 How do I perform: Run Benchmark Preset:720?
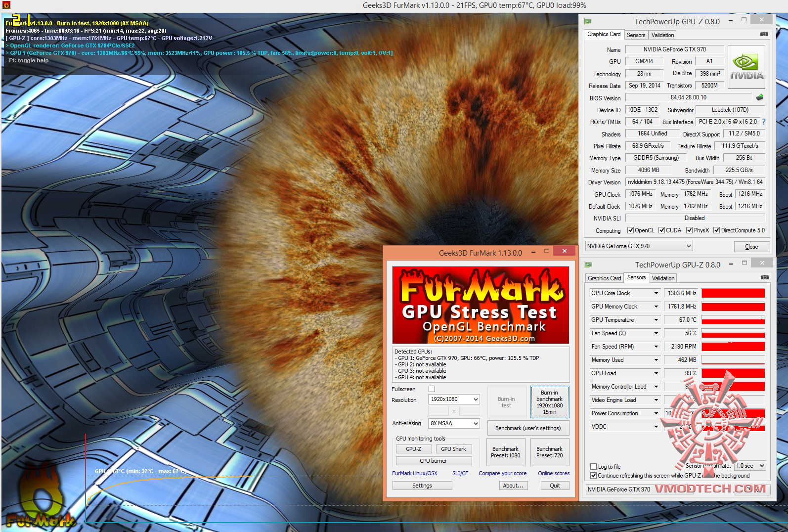click(550, 452)
